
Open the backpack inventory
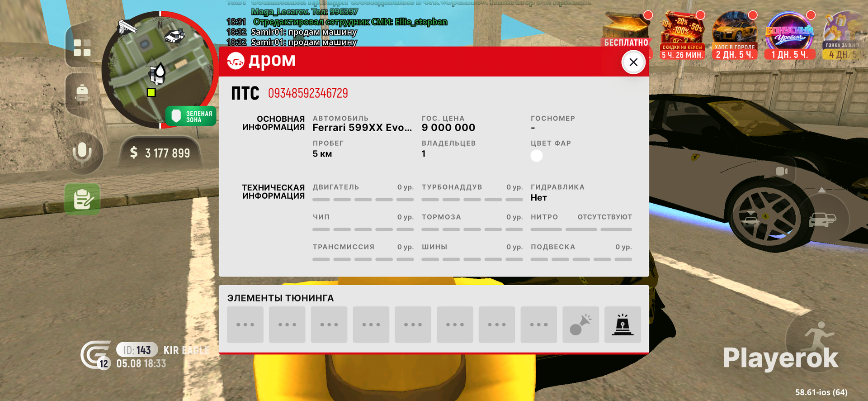pyautogui.click(x=82, y=93)
